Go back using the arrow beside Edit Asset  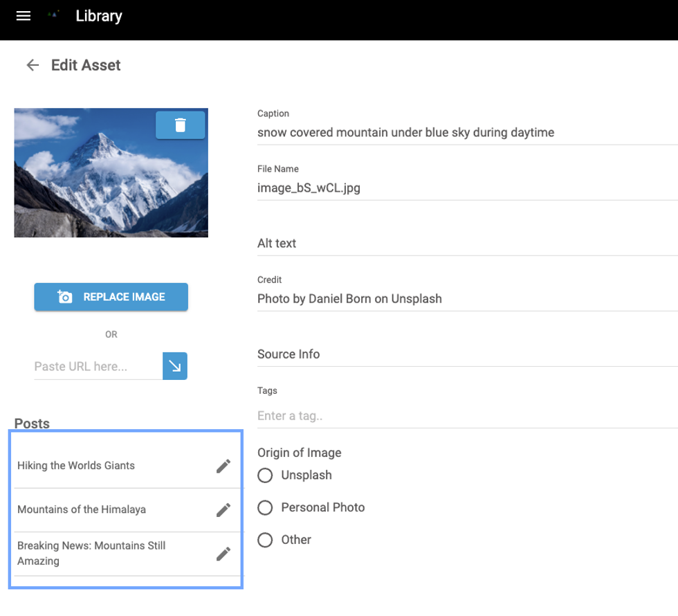(33, 65)
